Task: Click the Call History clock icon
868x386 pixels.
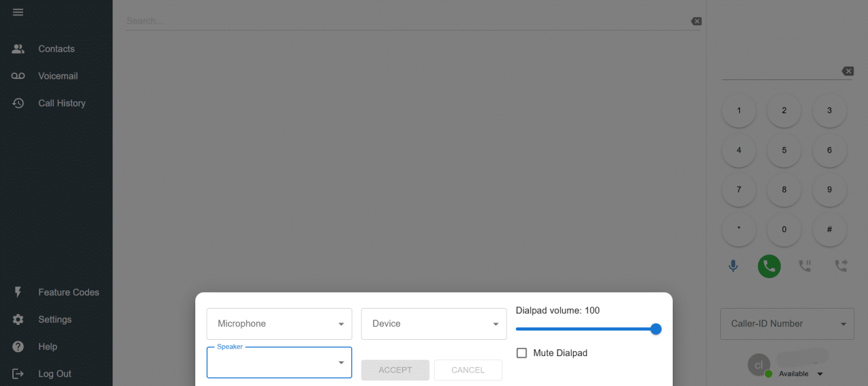Action: (x=18, y=103)
